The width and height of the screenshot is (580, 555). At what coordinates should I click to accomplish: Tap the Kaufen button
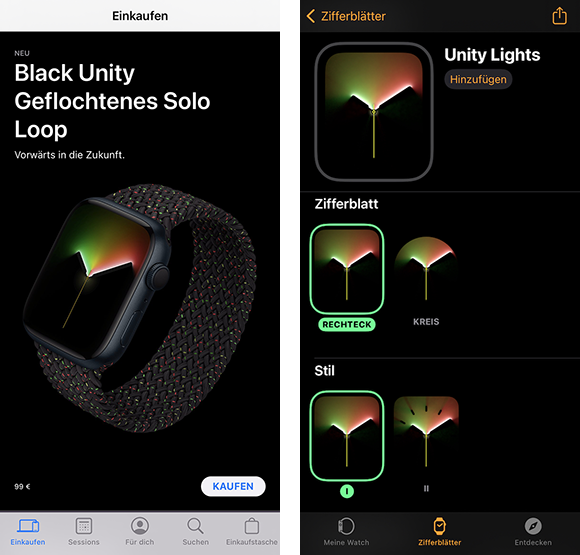[233, 486]
